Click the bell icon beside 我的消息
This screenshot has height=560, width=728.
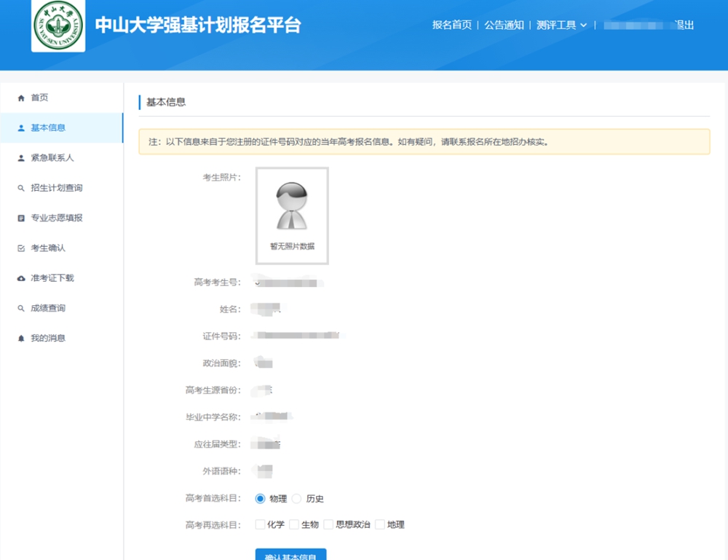click(x=21, y=338)
